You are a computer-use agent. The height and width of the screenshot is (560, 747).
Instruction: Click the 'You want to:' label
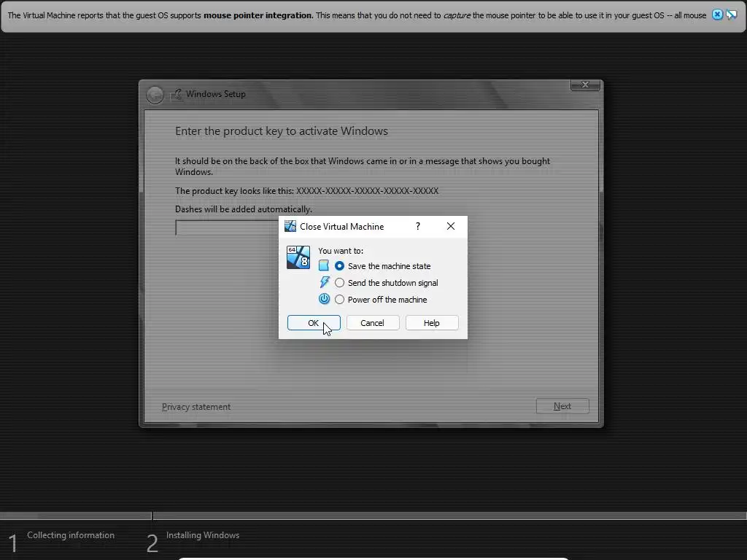tap(341, 251)
